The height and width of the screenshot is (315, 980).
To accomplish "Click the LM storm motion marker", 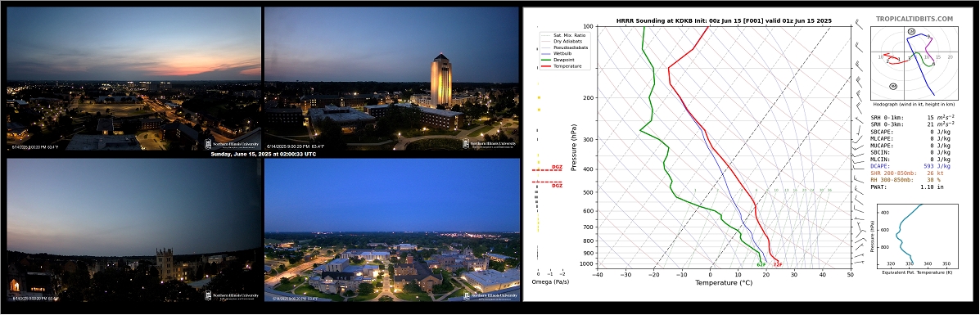I will tap(911, 31).
